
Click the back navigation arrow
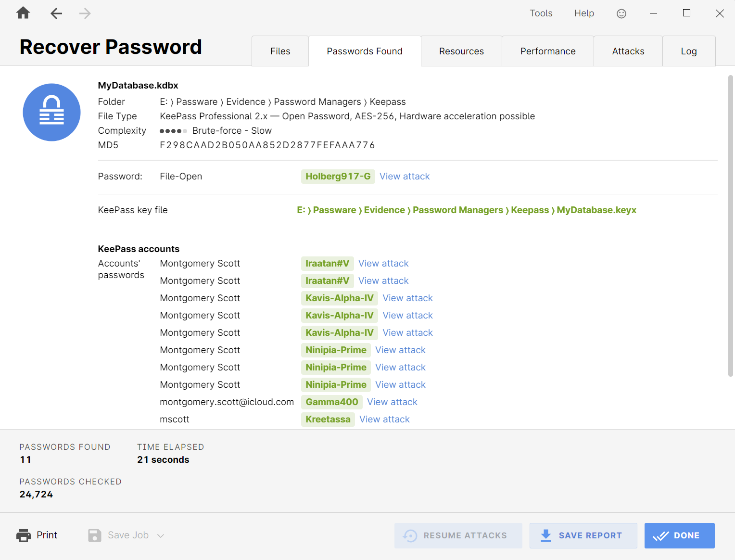point(56,13)
